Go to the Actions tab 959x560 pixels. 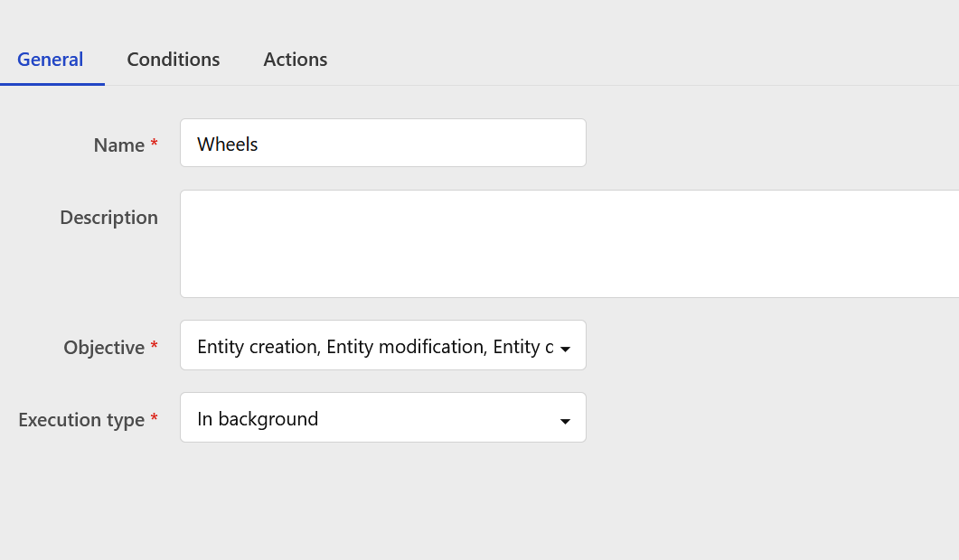pos(296,60)
